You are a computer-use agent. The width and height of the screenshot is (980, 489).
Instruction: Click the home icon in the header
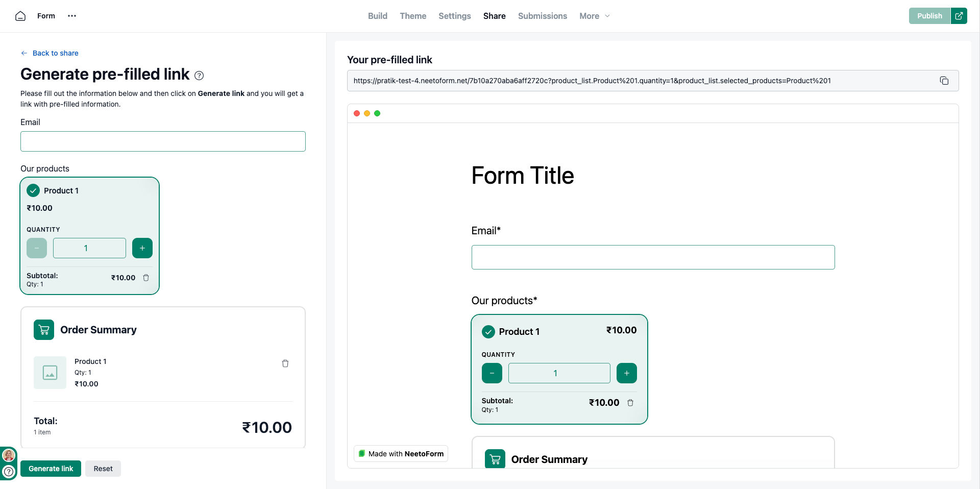click(20, 16)
